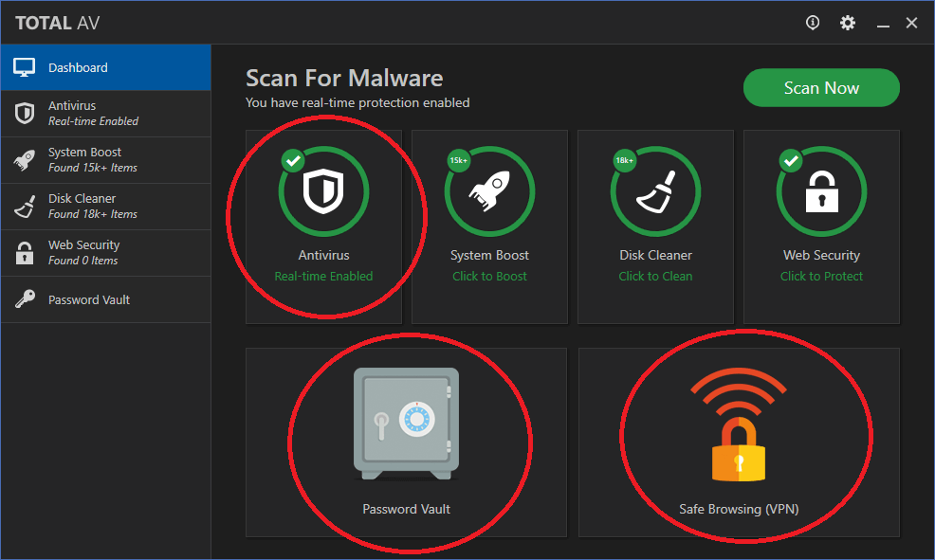The width and height of the screenshot is (935, 560).
Task: Click the 'Click to Boost' link
Action: (489, 277)
